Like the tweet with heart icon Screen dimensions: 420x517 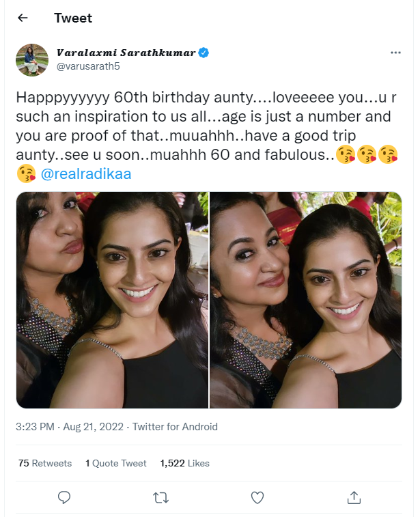tap(257, 497)
